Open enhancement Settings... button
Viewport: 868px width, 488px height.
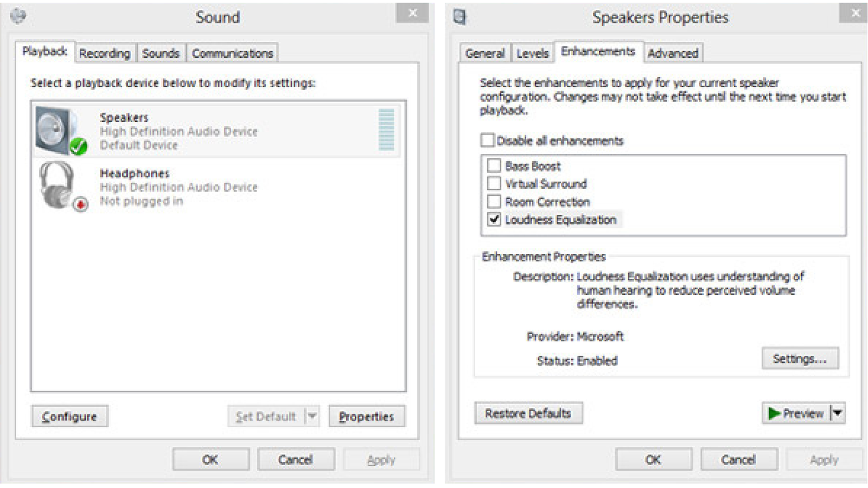click(x=800, y=359)
